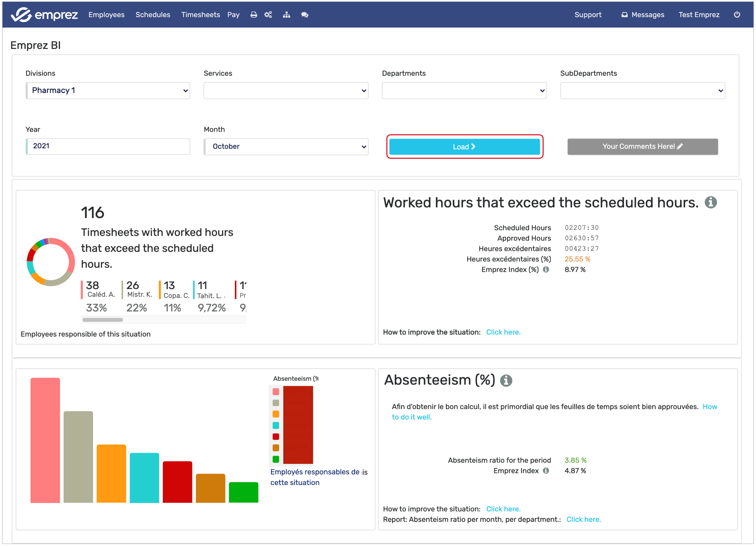Click info icon beside Worked hours heading
Screen dimensions: 756x546
pos(711,202)
